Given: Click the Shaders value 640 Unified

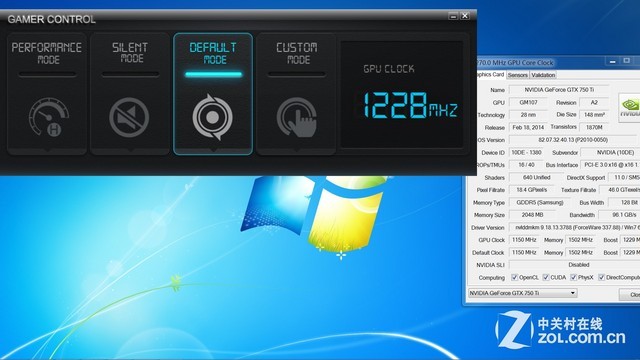Looking at the screenshot, I should [536, 178].
